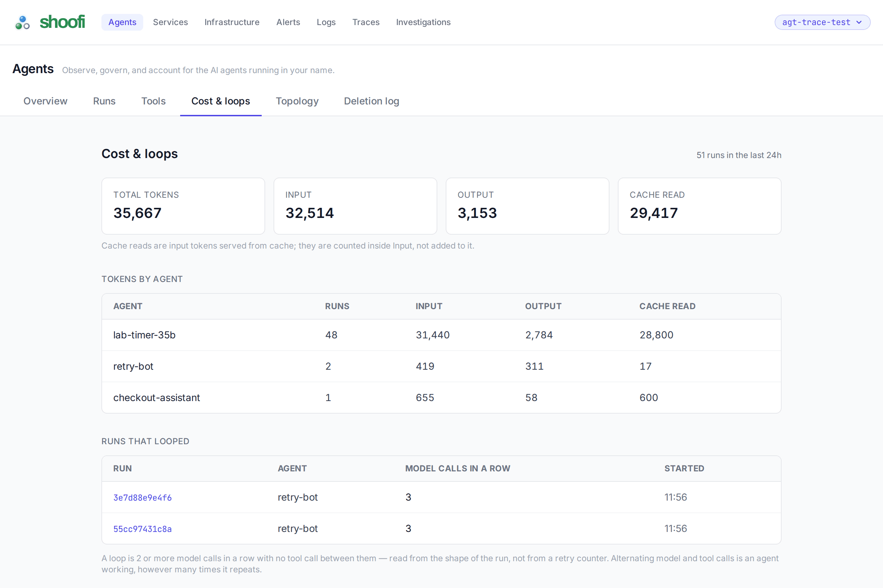Image resolution: width=883 pixels, height=588 pixels.
Task: Switch to the Overview tab
Action: click(x=45, y=101)
